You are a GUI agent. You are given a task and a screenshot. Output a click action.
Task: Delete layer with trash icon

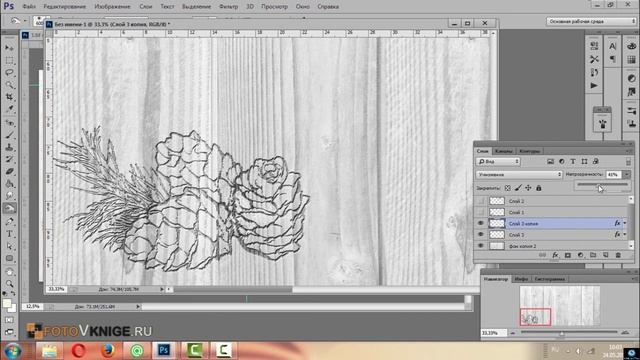[x=618, y=255]
